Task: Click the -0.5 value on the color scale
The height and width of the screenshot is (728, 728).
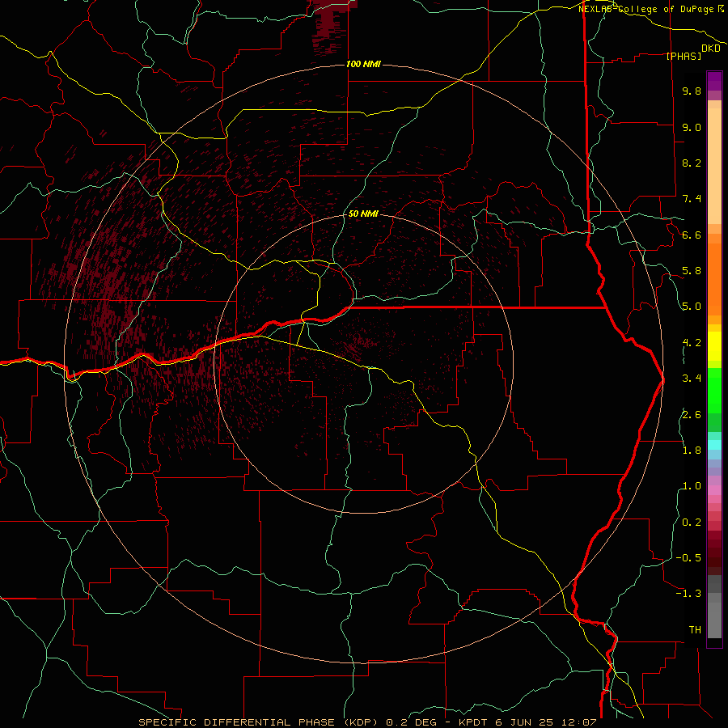Action: pos(688,558)
